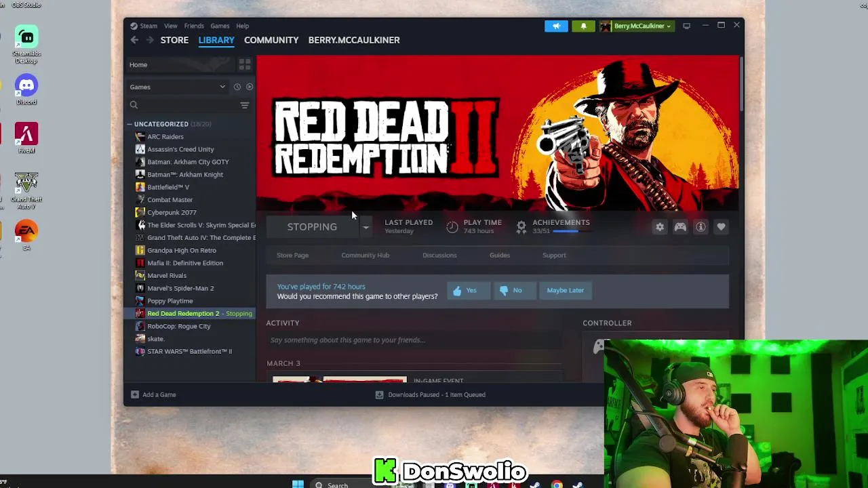Screen dimensions: 868x488
Task: Open the game's Store Page link
Action: [x=292, y=256]
